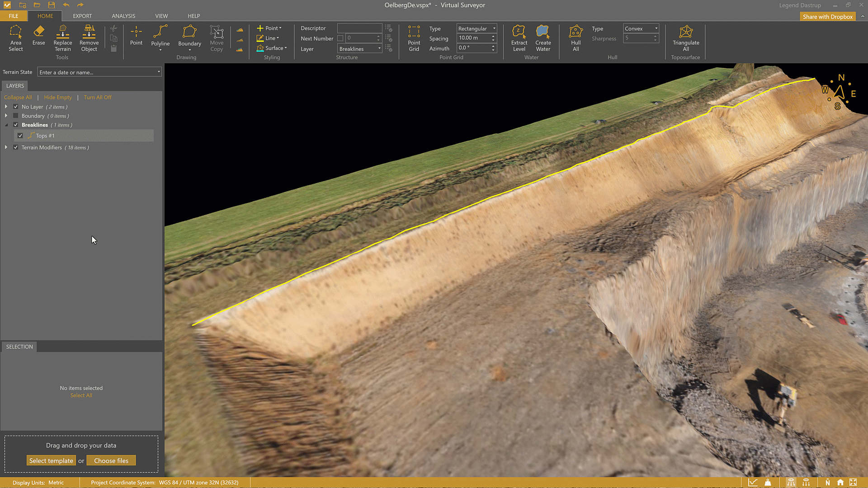Enable the Boundary layer checkbox
This screenshot has width=868, height=488.
coord(16,116)
